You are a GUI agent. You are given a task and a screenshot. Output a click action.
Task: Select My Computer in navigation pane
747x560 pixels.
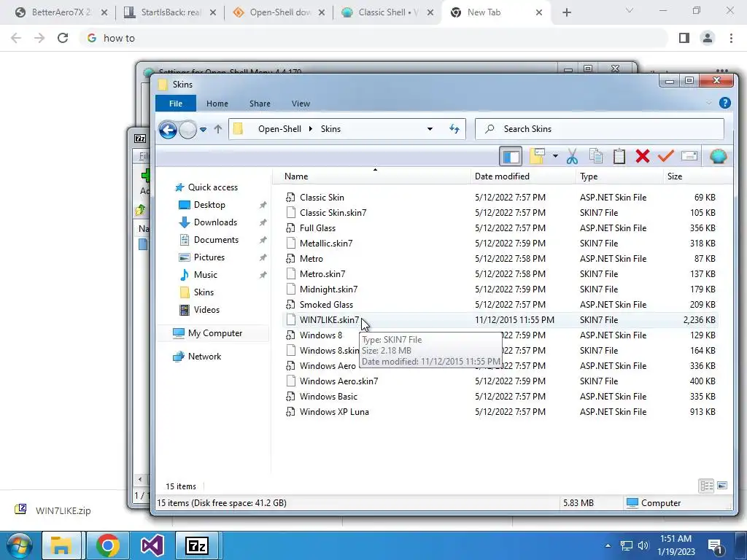(215, 333)
